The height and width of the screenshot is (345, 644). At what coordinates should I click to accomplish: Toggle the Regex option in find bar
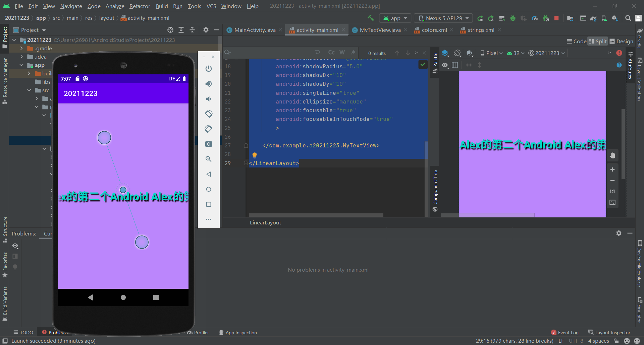[x=353, y=53]
